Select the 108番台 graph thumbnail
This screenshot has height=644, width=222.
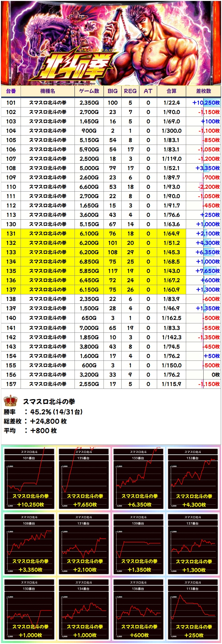click(29, 544)
